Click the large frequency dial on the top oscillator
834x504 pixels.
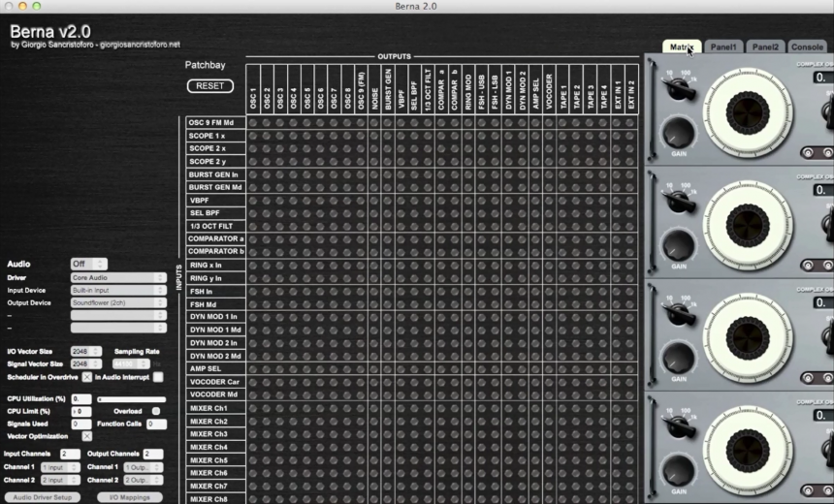[748, 111]
